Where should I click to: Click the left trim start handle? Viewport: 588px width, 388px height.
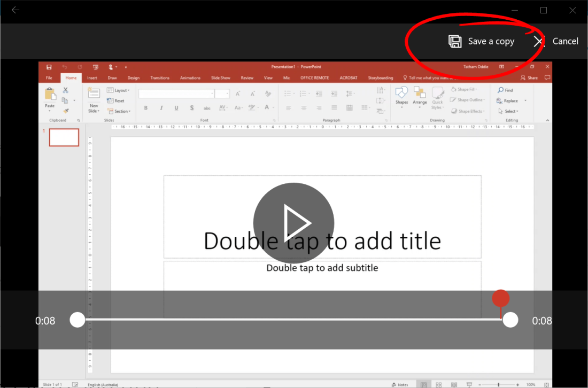(78, 320)
